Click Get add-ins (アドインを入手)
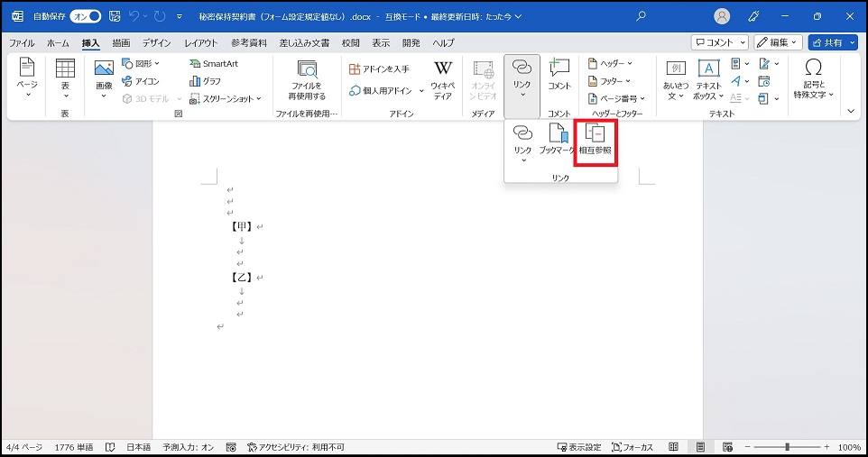The image size is (868, 457). (379, 69)
